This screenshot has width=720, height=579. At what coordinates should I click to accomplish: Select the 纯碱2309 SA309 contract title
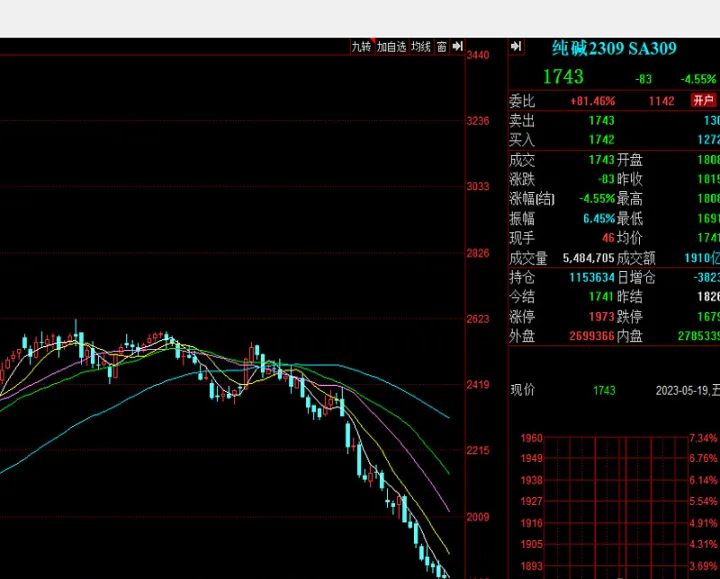[614, 49]
